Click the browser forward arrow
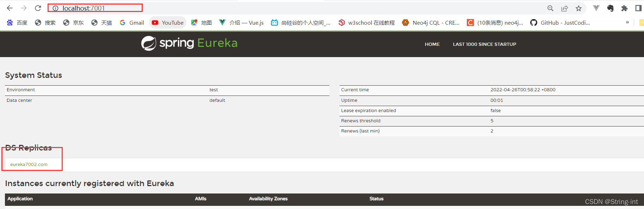The height and width of the screenshot is (209, 644). tap(24, 8)
